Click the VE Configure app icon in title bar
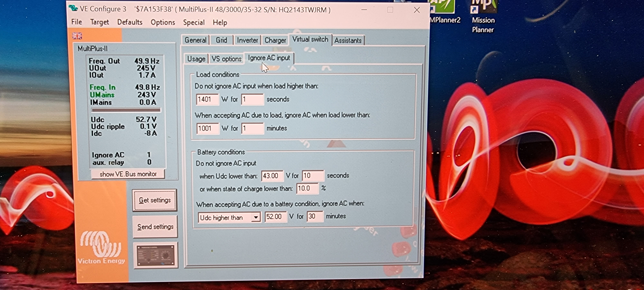644x290 pixels. [73, 9]
